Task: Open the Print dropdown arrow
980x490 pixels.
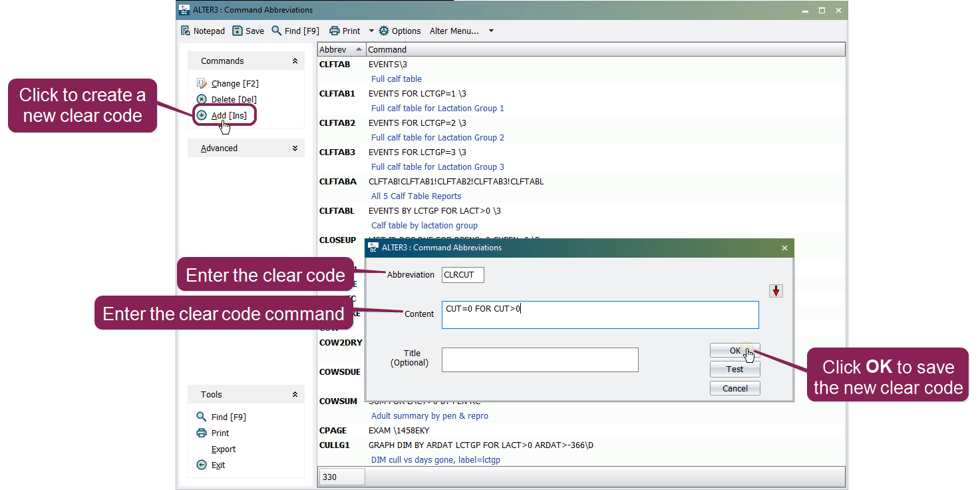Action: point(371,31)
